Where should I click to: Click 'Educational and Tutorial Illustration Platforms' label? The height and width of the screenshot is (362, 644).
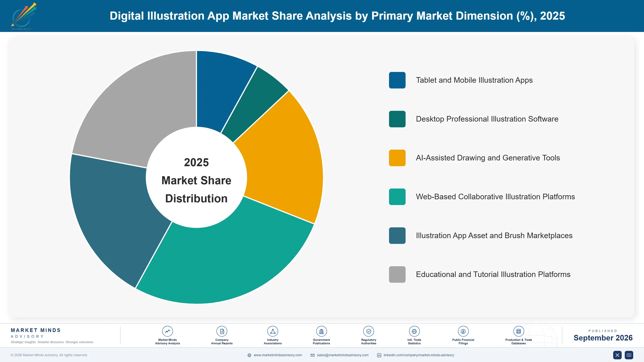[493, 274]
